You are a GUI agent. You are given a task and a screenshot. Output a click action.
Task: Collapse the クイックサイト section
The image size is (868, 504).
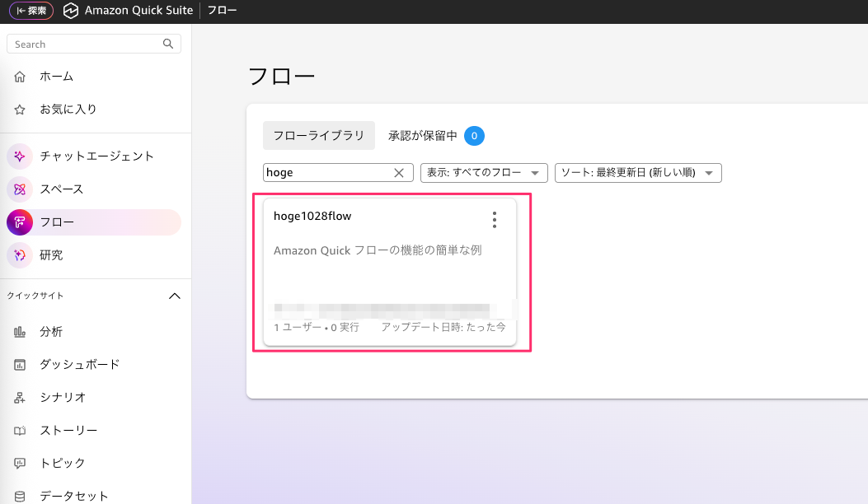point(174,295)
